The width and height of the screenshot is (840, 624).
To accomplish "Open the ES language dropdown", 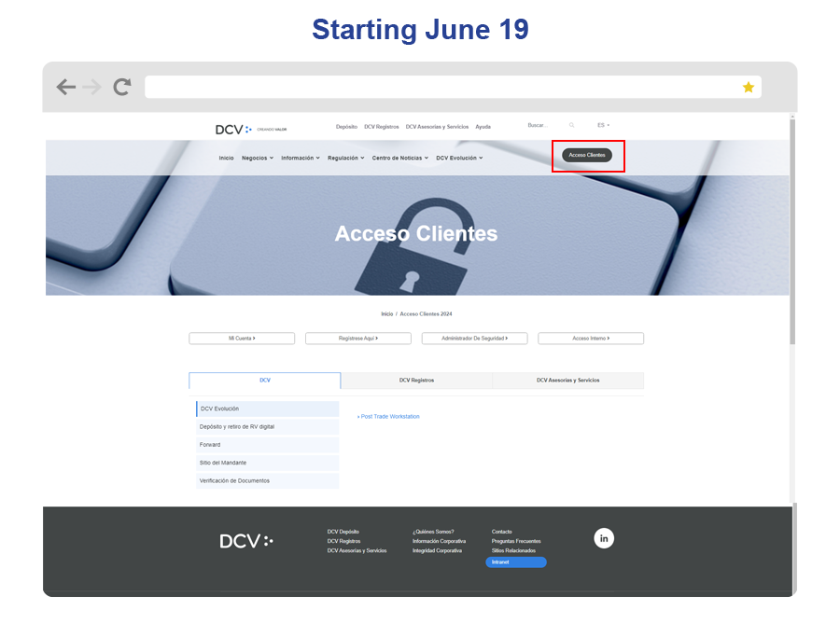I will coord(603,125).
